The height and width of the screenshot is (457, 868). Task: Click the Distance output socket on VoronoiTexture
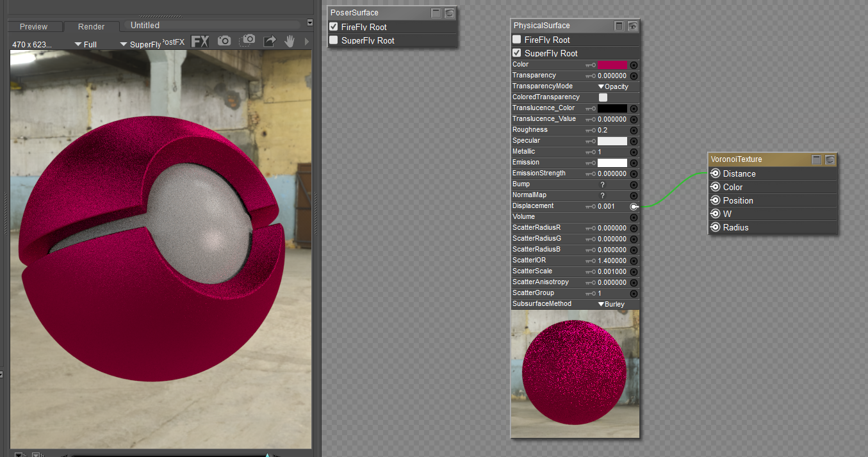(x=716, y=173)
